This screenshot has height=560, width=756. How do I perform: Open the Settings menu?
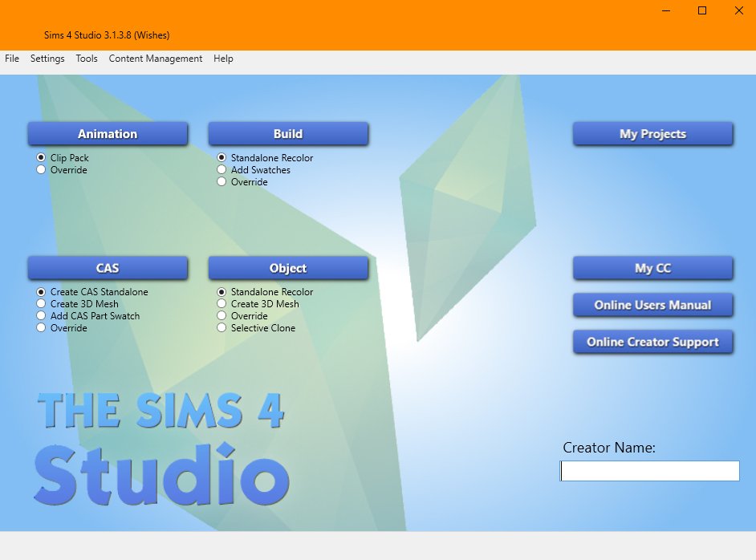pos(47,59)
